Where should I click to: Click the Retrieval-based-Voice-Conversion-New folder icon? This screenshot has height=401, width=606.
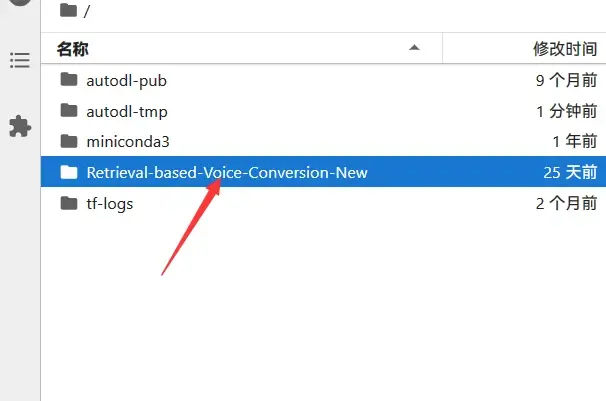pyautogui.click(x=69, y=172)
